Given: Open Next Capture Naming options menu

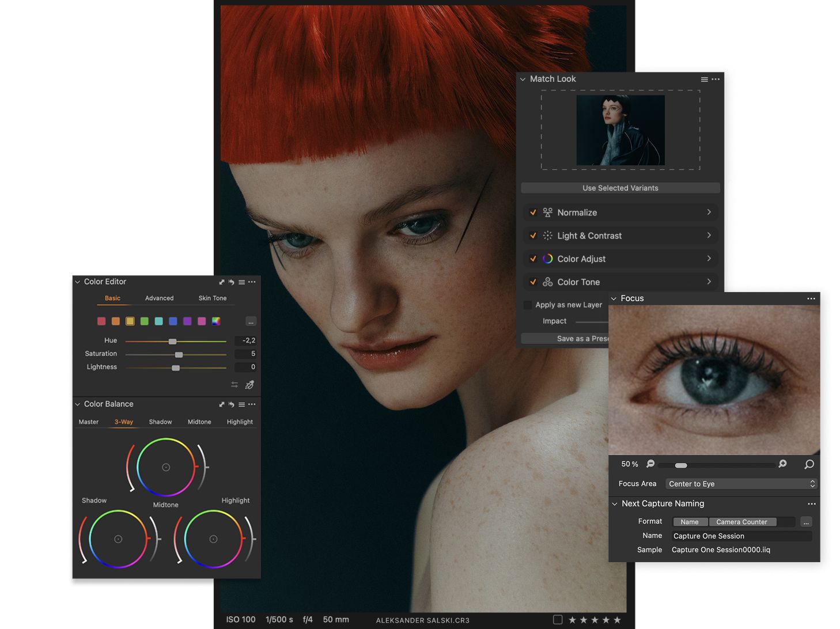Looking at the screenshot, I should [811, 503].
